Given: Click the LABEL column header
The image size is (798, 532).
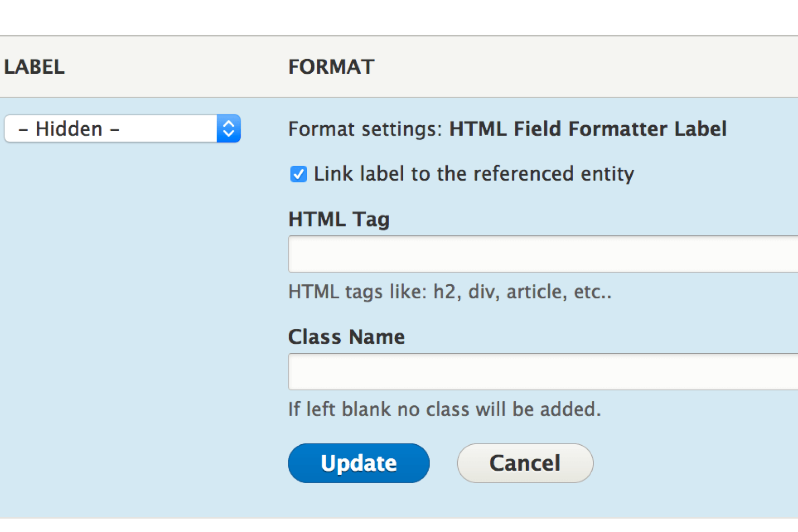Looking at the screenshot, I should tap(34, 66).
